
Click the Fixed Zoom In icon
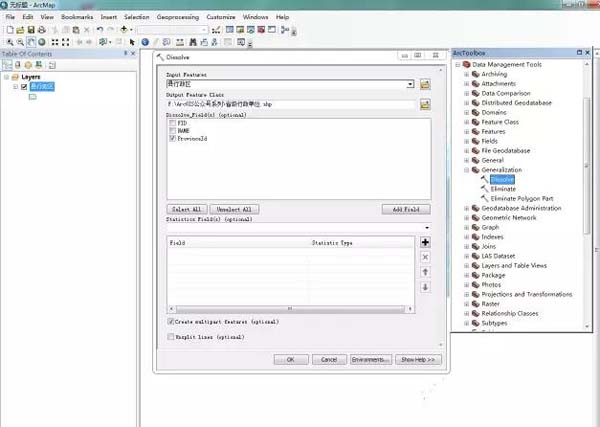pos(55,42)
